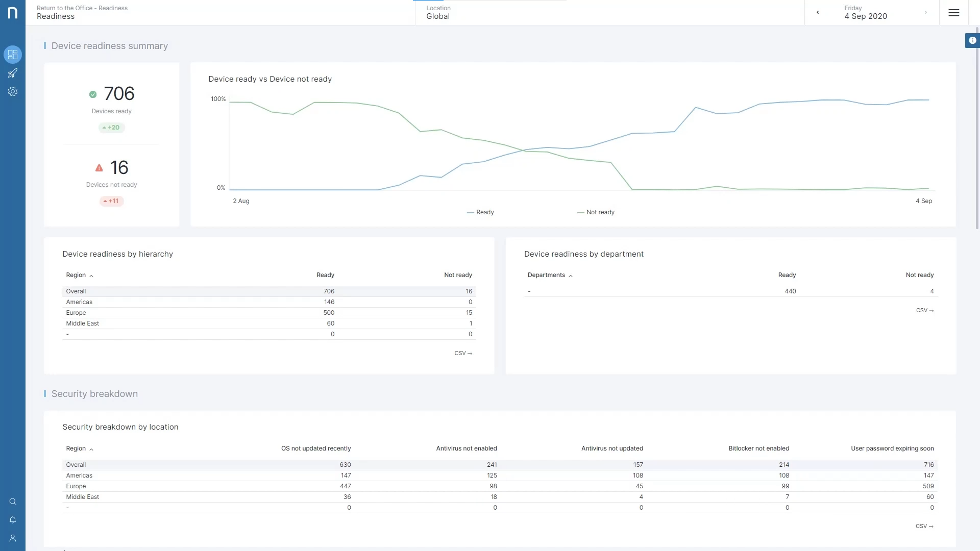Open the search icon in sidebar
Screen dimensions: 980x551
point(13,502)
